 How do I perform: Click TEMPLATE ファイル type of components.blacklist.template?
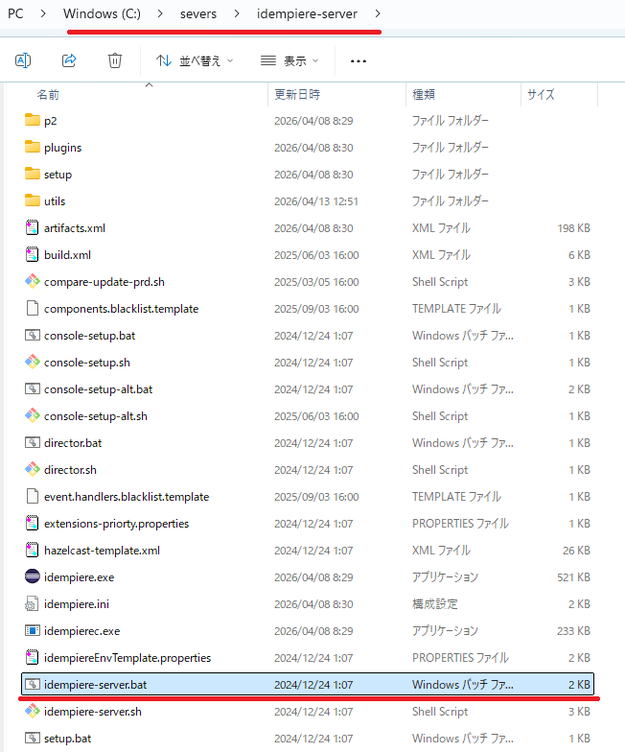point(457,308)
